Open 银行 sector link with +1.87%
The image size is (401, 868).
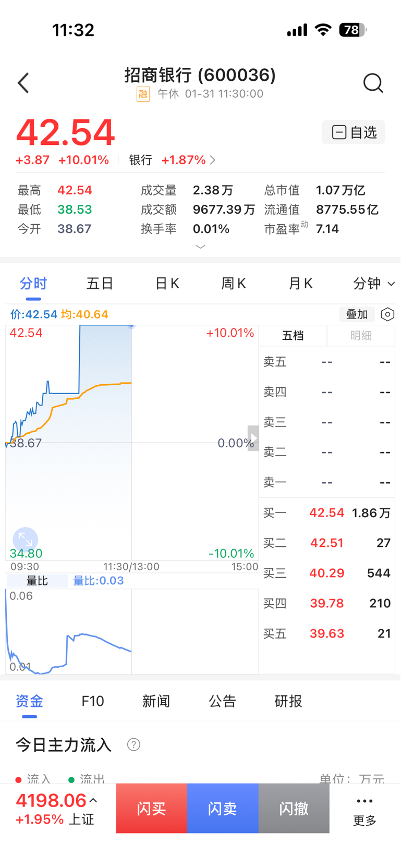172,160
